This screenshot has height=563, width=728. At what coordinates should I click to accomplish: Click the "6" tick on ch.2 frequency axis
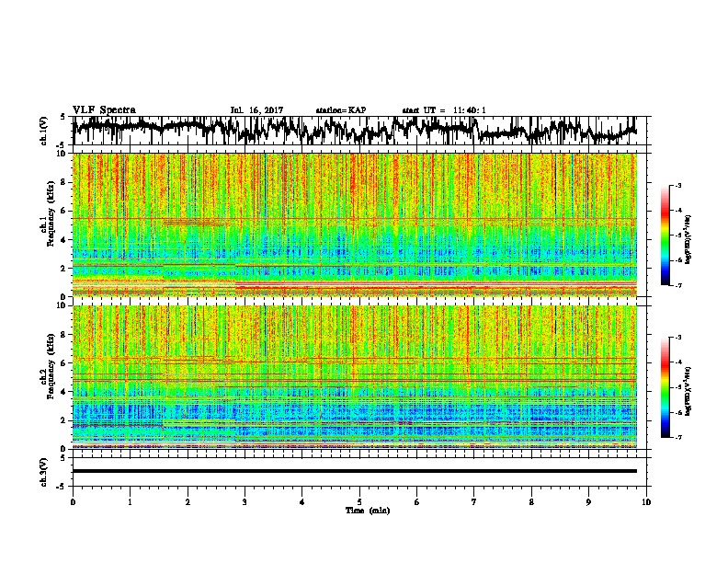(x=64, y=363)
